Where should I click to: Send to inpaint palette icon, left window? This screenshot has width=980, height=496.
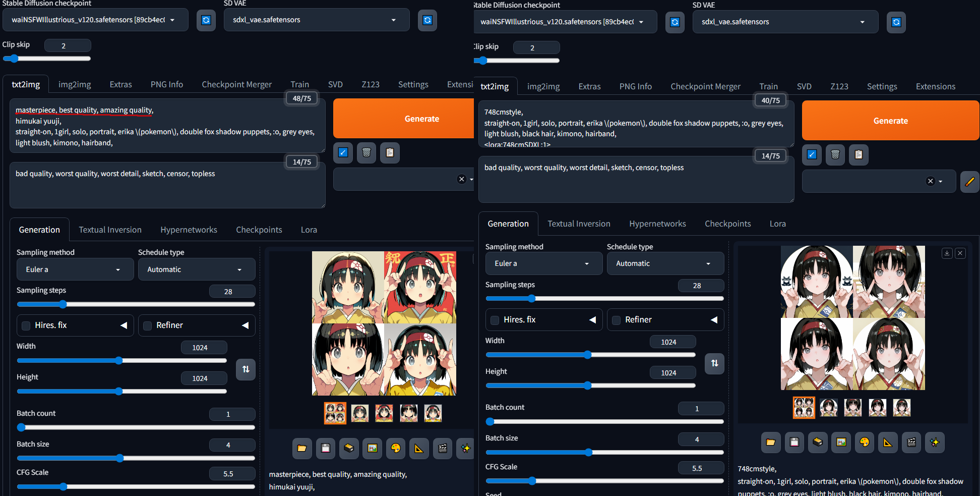click(x=396, y=448)
